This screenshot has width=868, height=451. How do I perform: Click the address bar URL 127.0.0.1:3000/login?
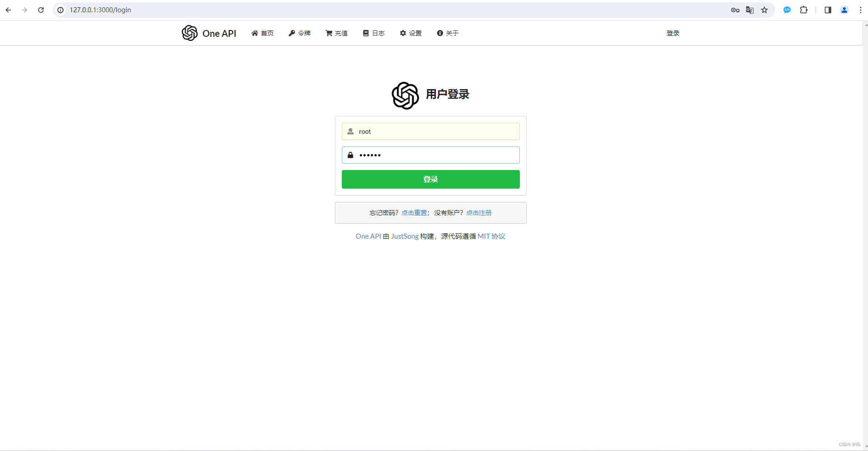pyautogui.click(x=100, y=10)
